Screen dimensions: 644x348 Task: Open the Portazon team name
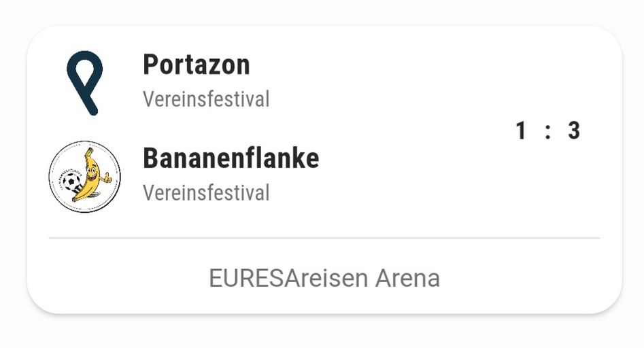coord(196,65)
